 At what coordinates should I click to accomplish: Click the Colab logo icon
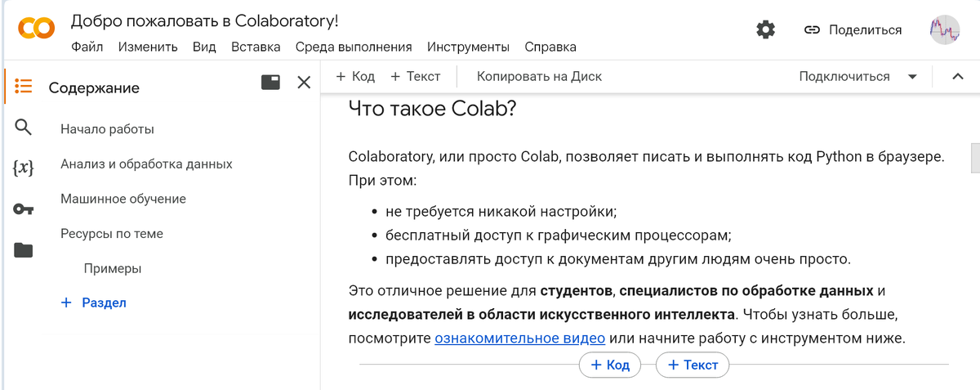pos(37,29)
